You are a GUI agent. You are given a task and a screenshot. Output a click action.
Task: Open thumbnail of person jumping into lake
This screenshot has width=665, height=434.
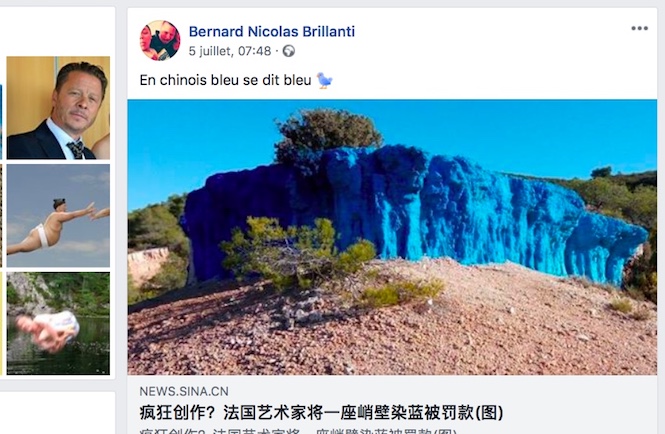[58, 323]
